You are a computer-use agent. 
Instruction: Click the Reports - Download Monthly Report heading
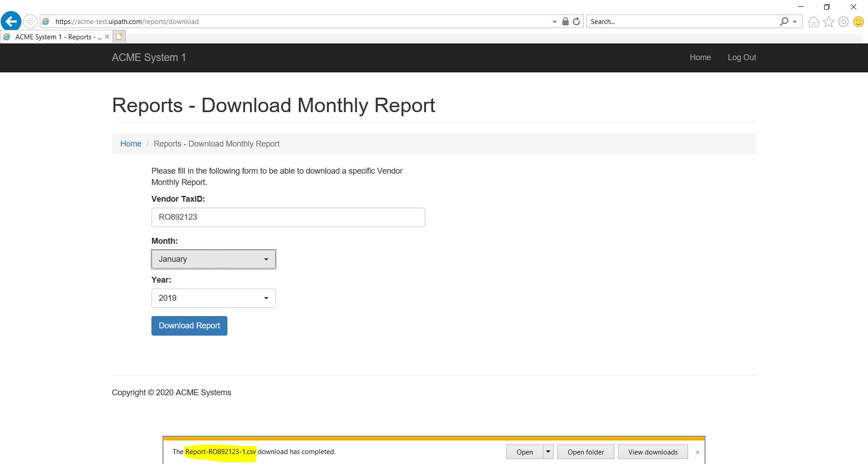pos(274,105)
